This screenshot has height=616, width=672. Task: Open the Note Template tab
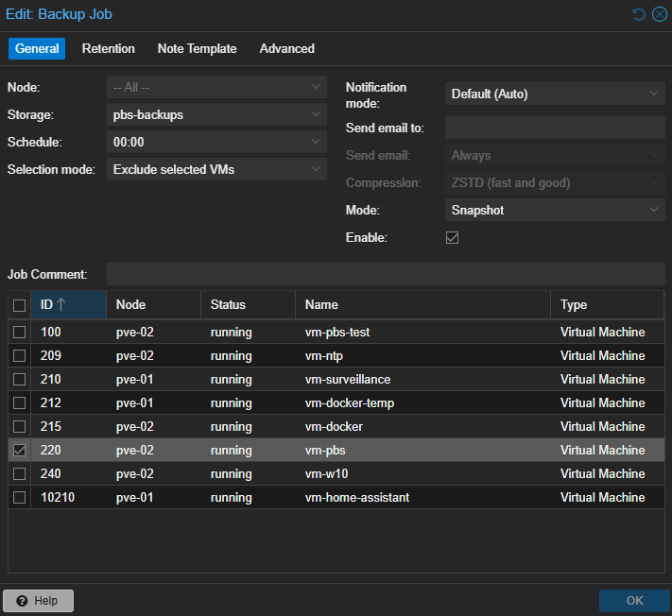[x=197, y=48]
